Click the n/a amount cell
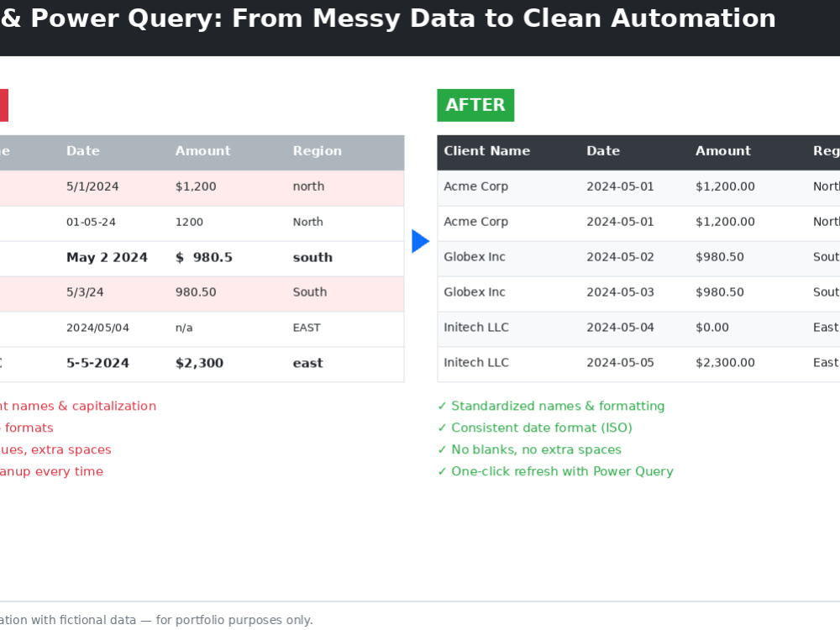The width and height of the screenshot is (840, 630). pos(184,328)
